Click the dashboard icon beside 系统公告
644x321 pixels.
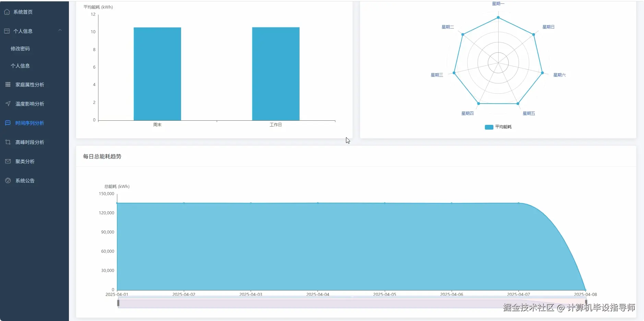(8, 180)
